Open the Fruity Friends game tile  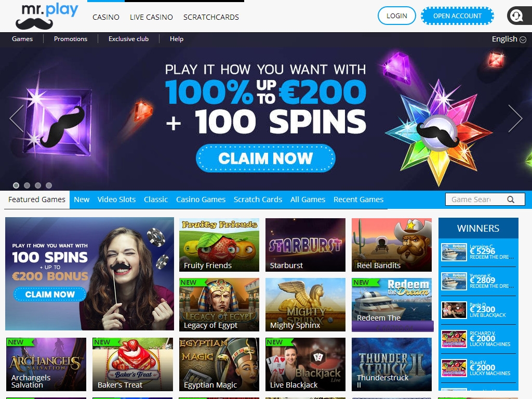(x=219, y=245)
